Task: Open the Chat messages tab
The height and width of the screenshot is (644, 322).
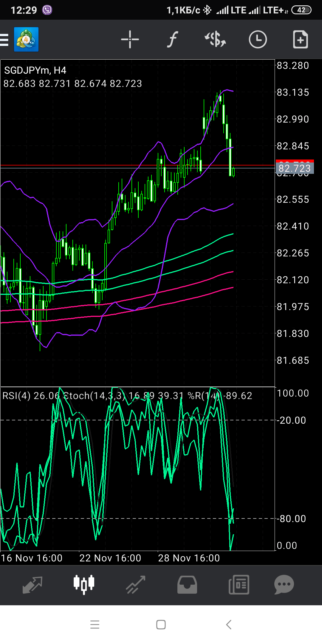Action: point(284,585)
